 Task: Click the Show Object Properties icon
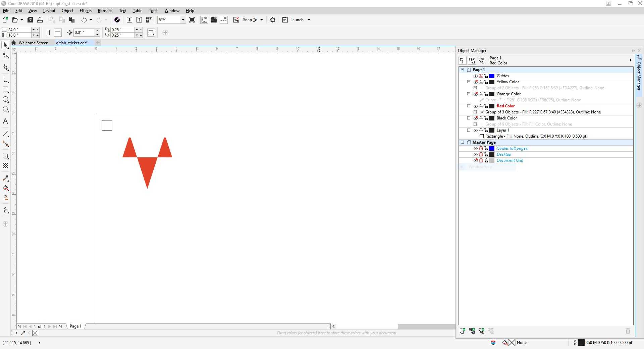pos(462,60)
